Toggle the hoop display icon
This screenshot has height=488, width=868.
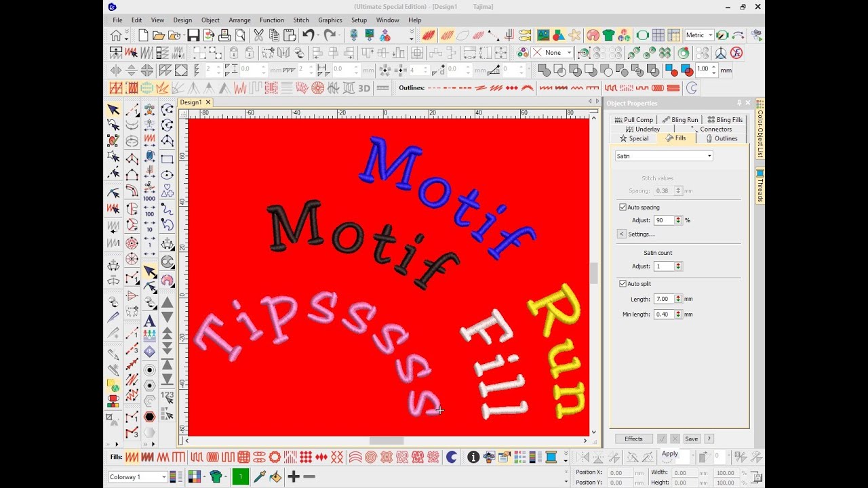point(642,36)
